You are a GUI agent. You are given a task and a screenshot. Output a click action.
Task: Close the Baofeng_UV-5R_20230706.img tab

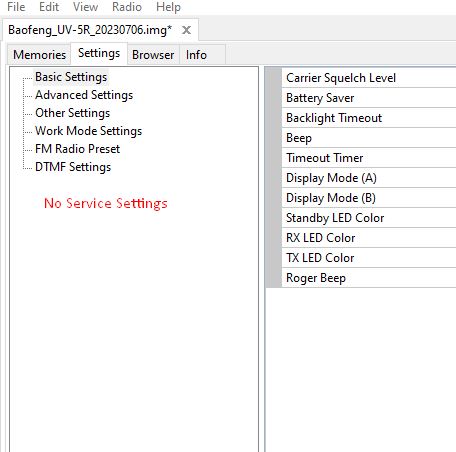point(186,30)
